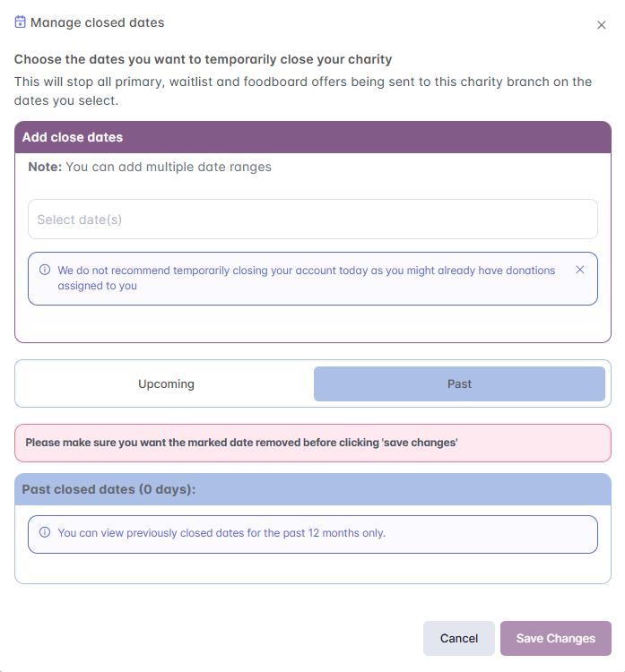Viewport: 625px width, 672px height.
Task: Click the 'past 12 months only' message text
Action: tap(221, 532)
